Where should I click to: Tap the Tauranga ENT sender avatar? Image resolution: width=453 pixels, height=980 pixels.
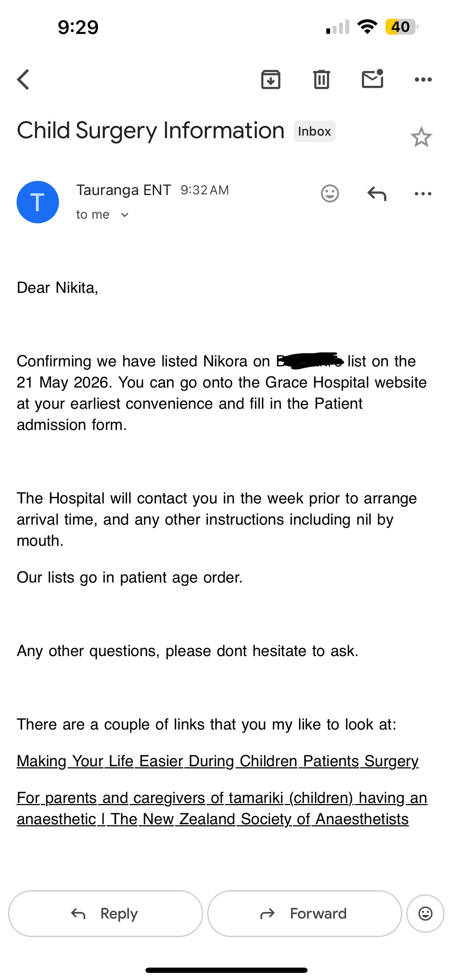[38, 202]
